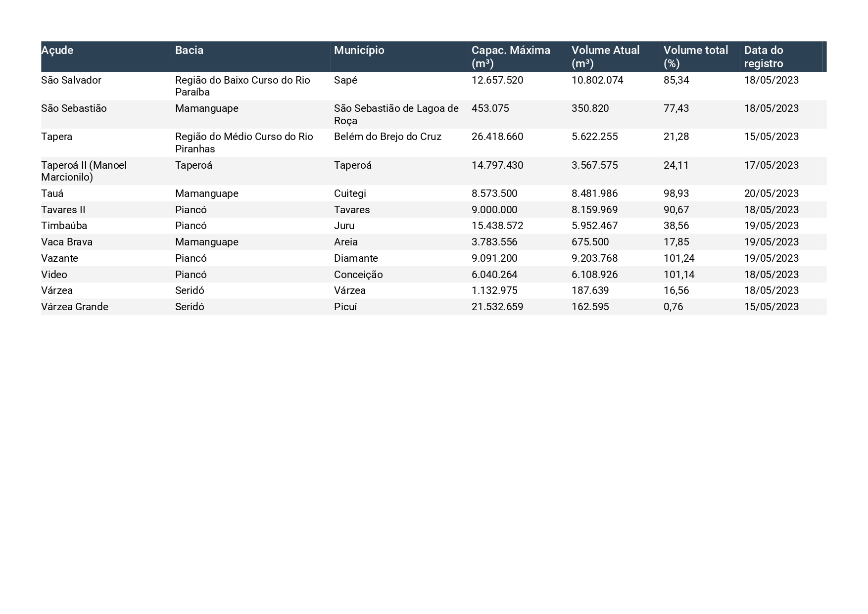Viewport: 868px width, 614px height.
Task: Click the Capac. Máxima (m³) header
Action: point(511,56)
